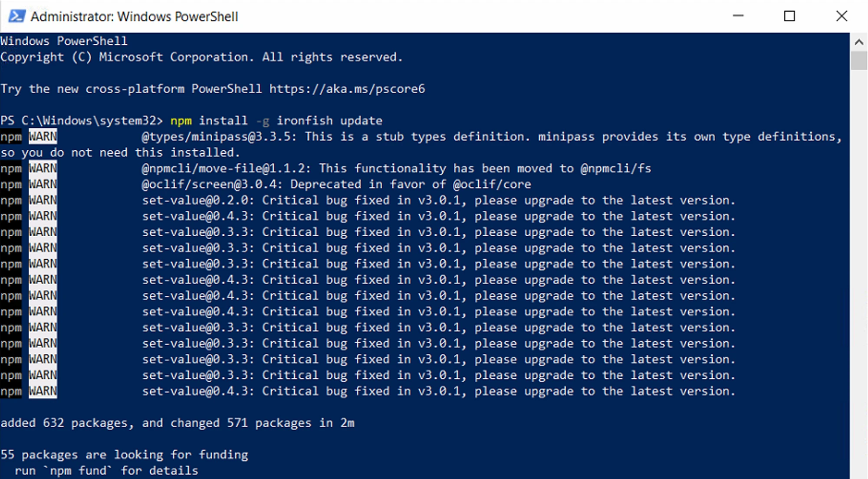Close the Administrator PowerShell window
The height and width of the screenshot is (479, 868).
[x=841, y=16]
